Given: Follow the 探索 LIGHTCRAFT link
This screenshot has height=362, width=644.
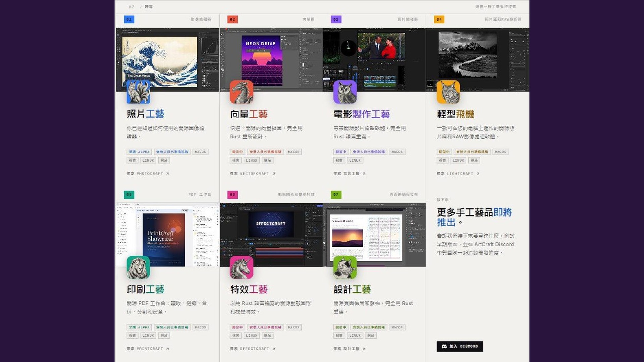Looking at the screenshot, I should point(458,174).
